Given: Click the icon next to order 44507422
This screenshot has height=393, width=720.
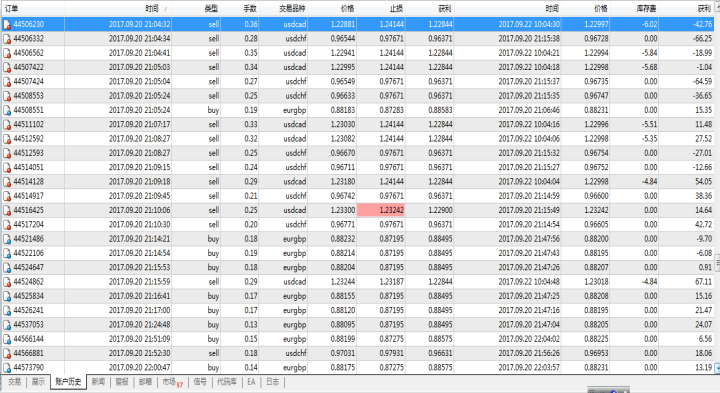Looking at the screenshot, I should point(7,67).
